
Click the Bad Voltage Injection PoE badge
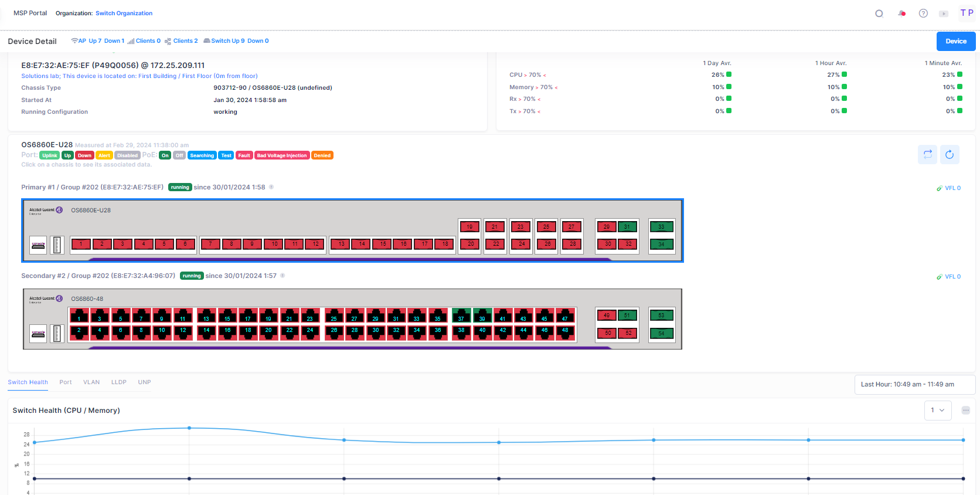[x=282, y=155]
